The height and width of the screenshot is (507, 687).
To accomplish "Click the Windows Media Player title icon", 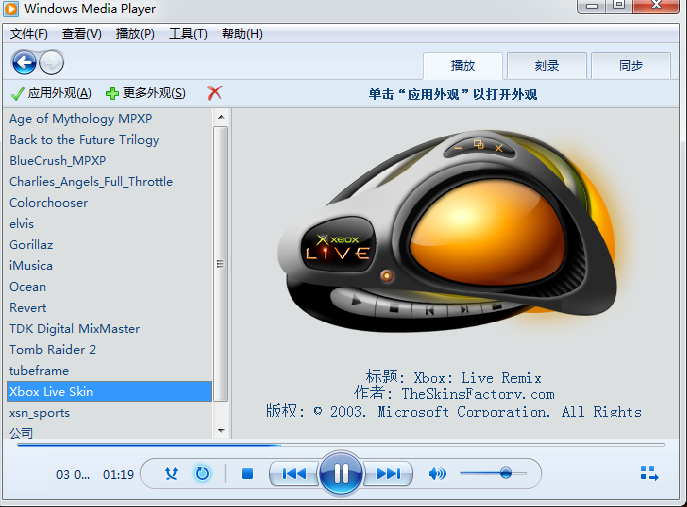I will pyautogui.click(x=11, y=9).
